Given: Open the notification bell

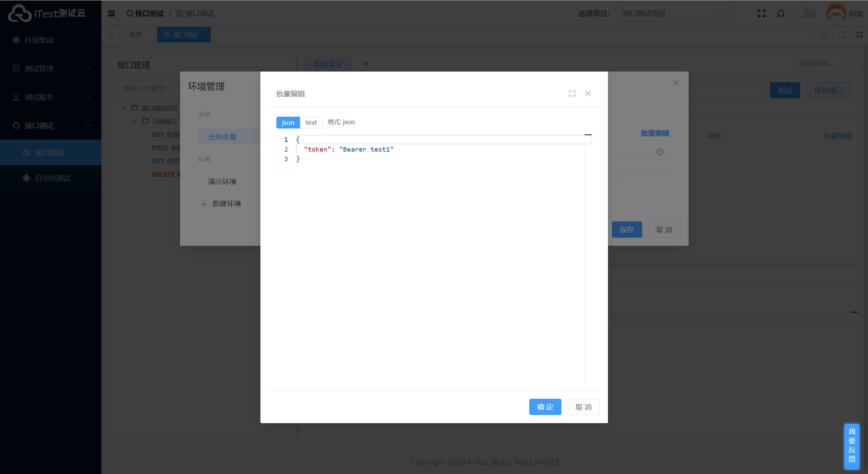Looking at the screenshot, I should 781,14.
